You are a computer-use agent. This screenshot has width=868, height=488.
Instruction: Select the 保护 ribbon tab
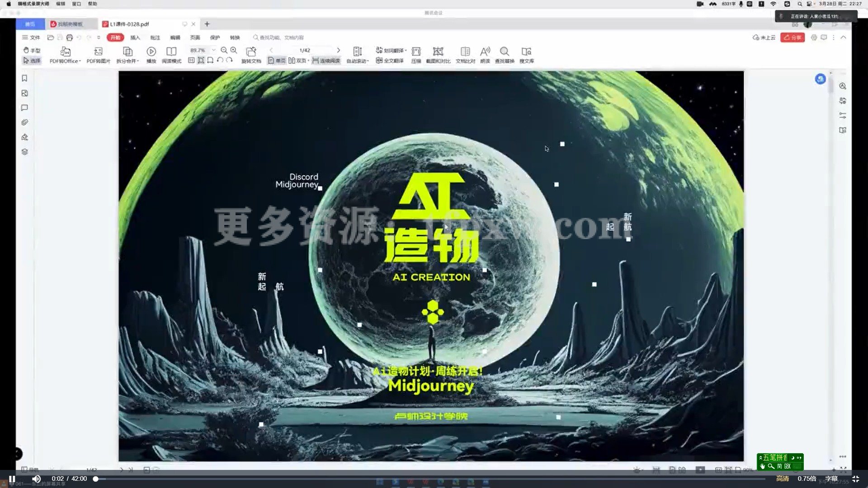pos(215,38)
